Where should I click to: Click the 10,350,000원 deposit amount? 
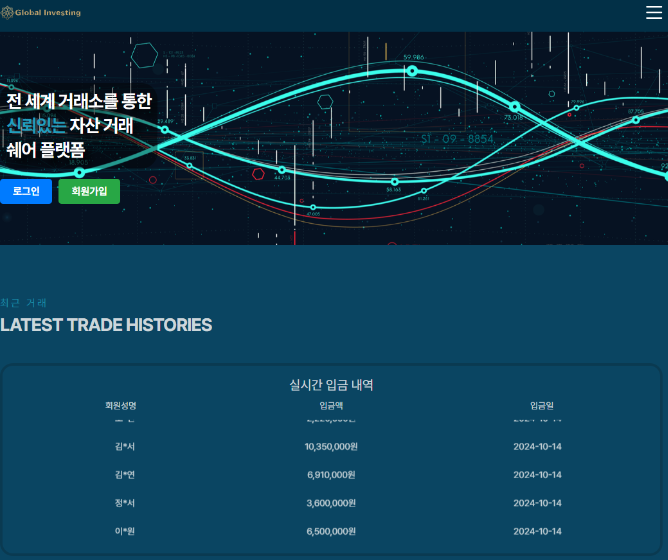(x=331, y=447)
